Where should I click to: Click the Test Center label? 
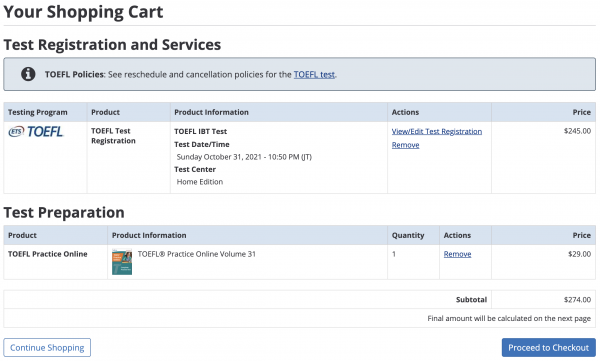195,169
